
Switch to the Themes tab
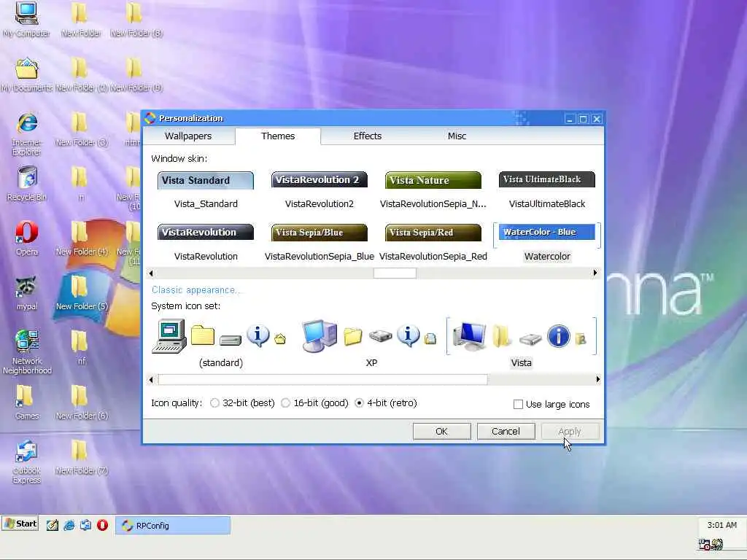click(278, 136)
